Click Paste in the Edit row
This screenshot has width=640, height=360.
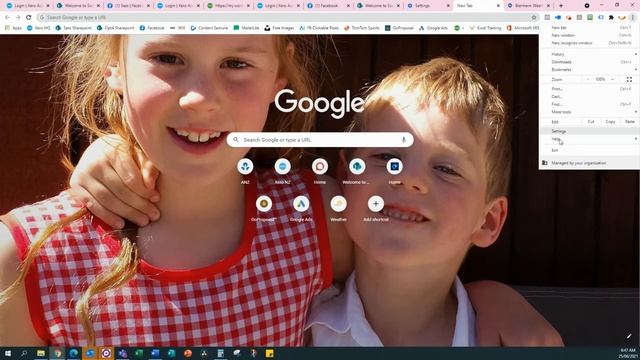tap(629, 122)
